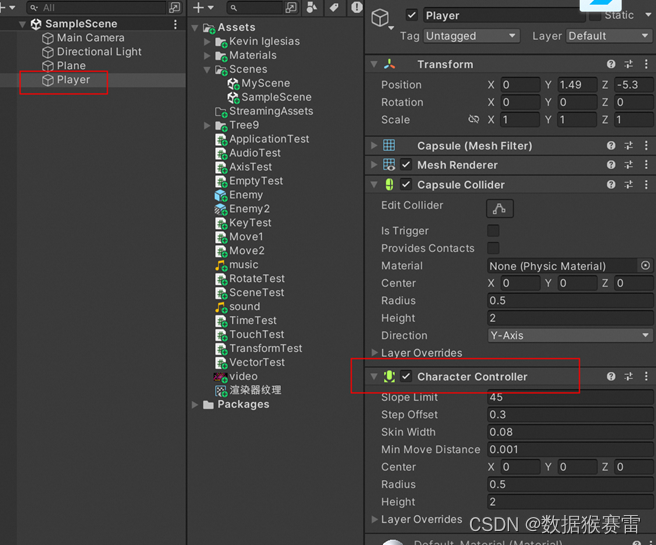Click Position Y field 1.49
656x545 pixels.
577,85
